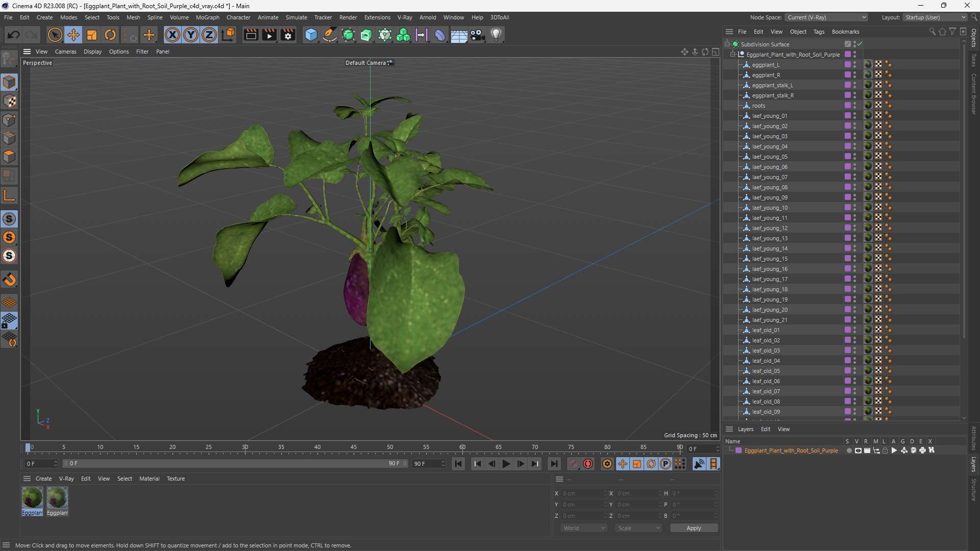
Task: Toggle layer view eye for Eggplant layer
Action: coord(858,450)
